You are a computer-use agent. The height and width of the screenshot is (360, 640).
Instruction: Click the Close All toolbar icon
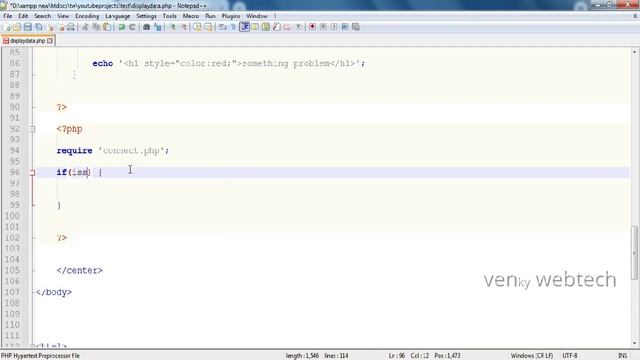point(61,27)
